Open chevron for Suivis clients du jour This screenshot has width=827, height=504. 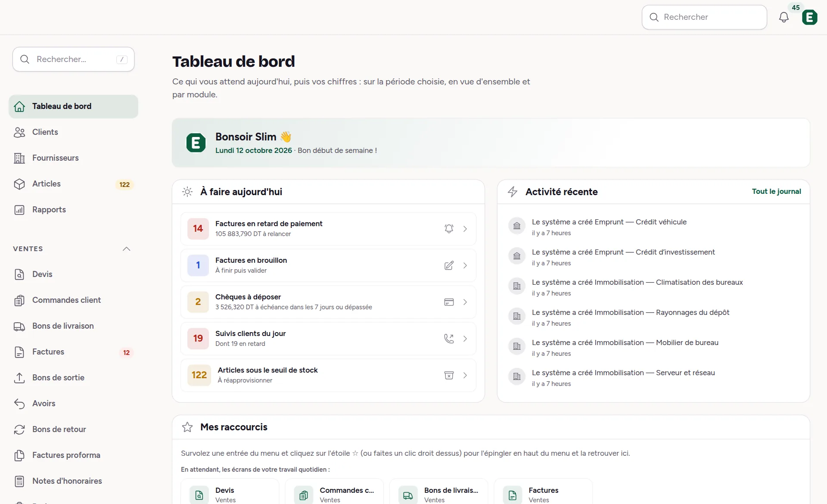(465, 339)
